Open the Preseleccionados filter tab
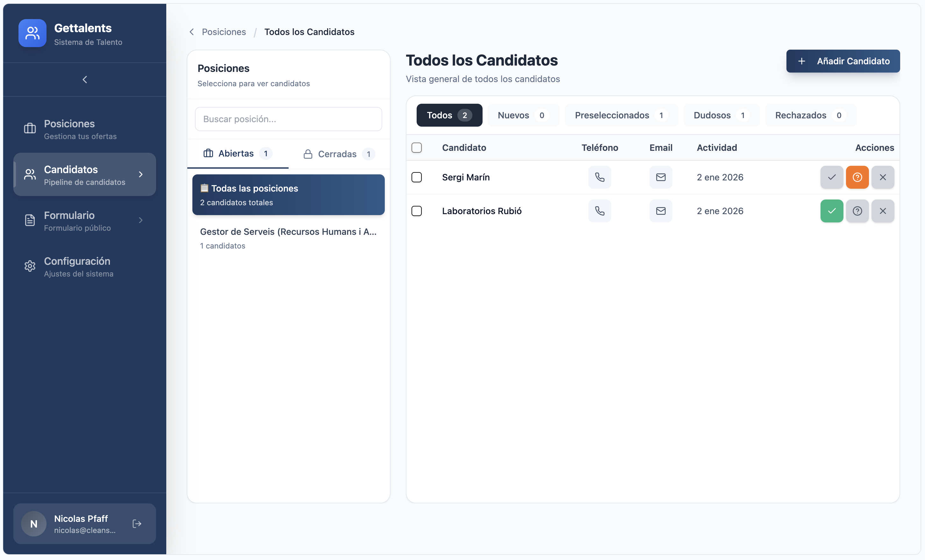925x560 pixels. (x=621, y=115)
